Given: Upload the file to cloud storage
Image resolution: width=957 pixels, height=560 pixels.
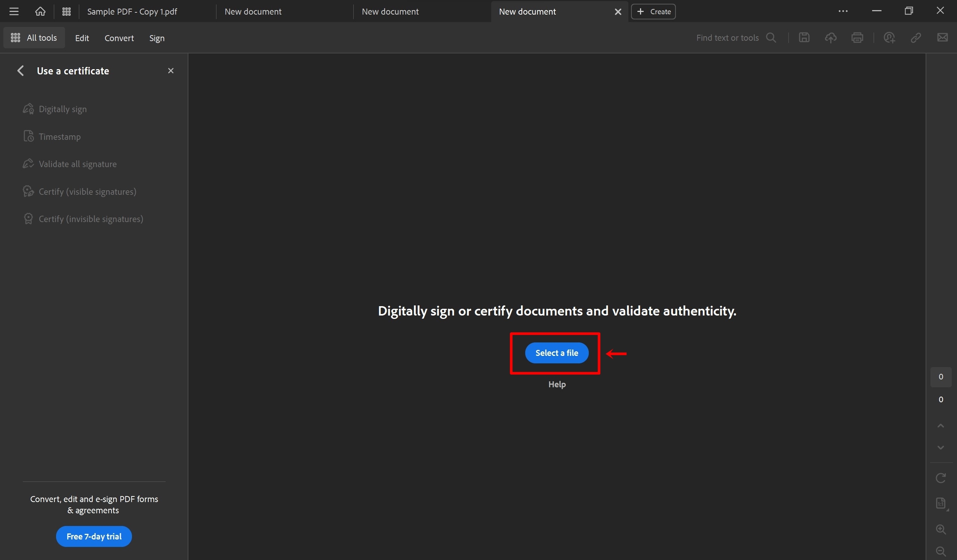Looking at the screenshot, I should (831, 37).
